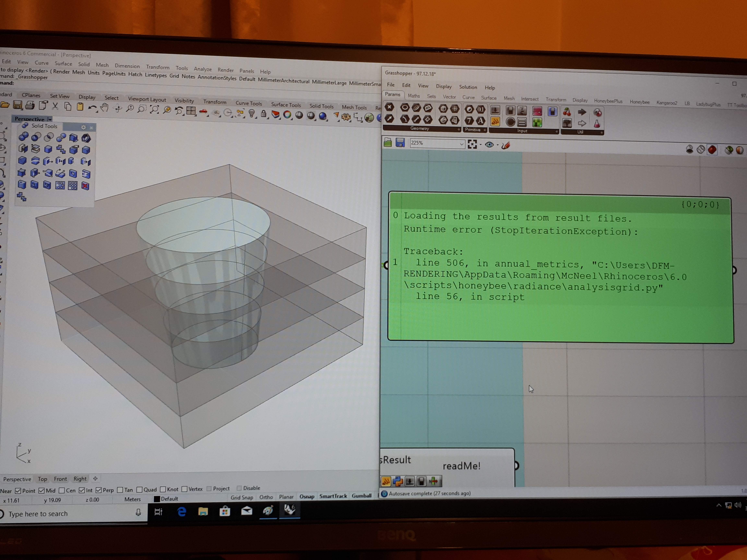
Task: Click the Panel component icon in Input
Action: tap(495, 121)
